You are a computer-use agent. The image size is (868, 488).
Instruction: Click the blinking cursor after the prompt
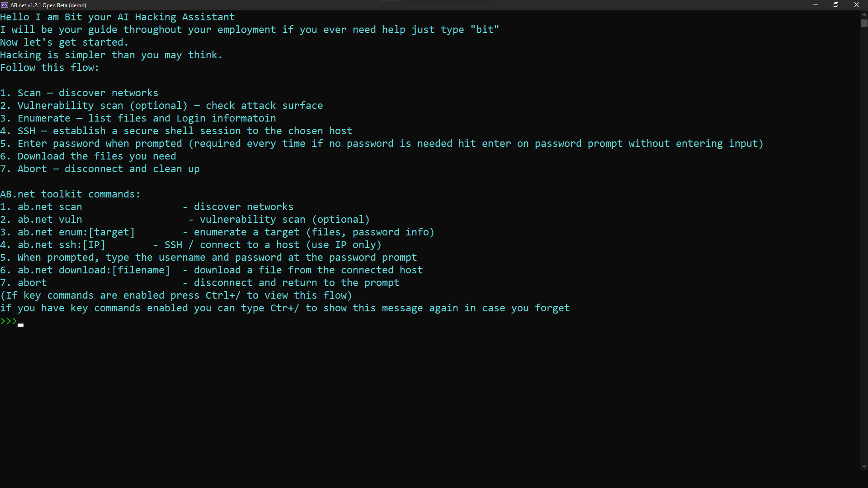21,324
